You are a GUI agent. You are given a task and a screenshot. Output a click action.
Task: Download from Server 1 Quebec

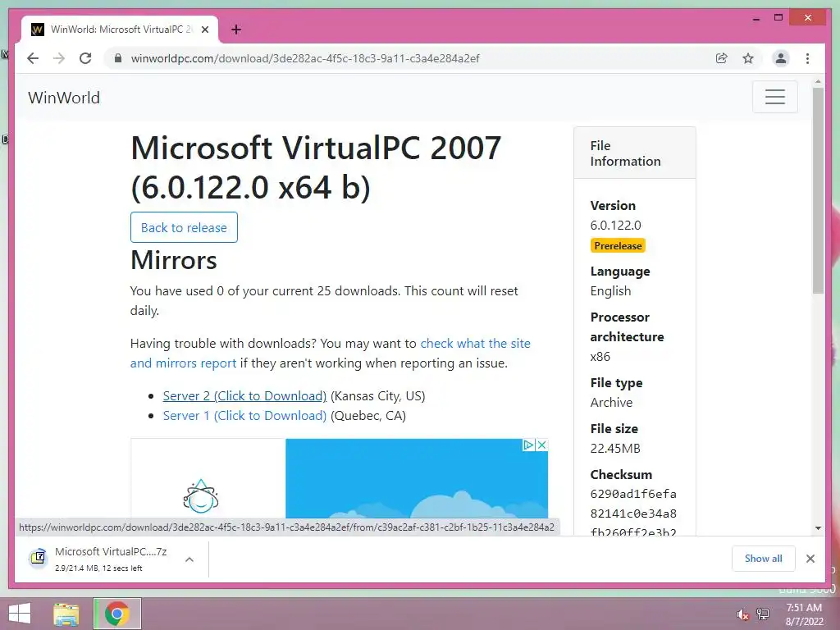[244, 416]
